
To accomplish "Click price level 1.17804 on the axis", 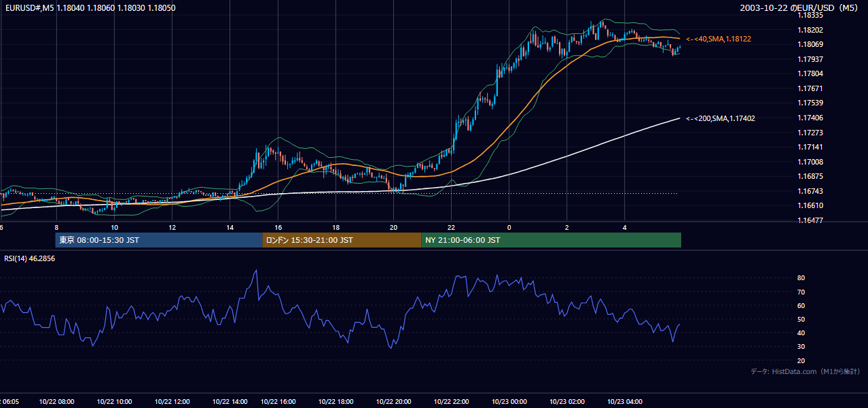I will 810,73.
